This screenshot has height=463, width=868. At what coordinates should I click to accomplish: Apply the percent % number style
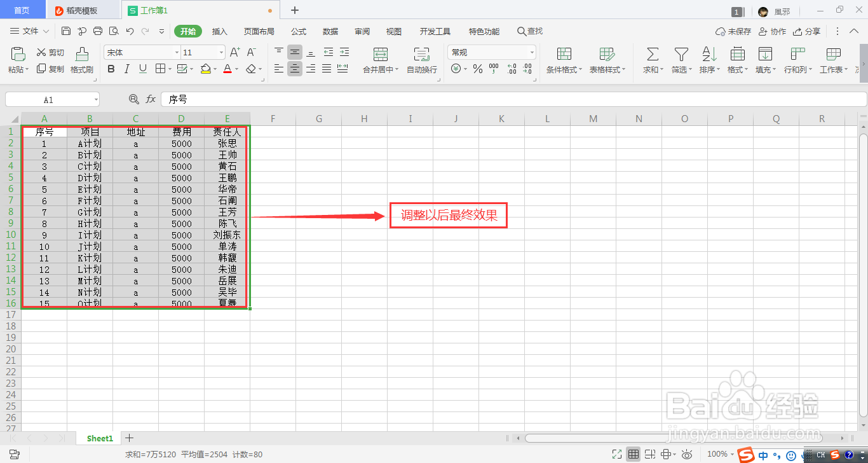[478, 69]
